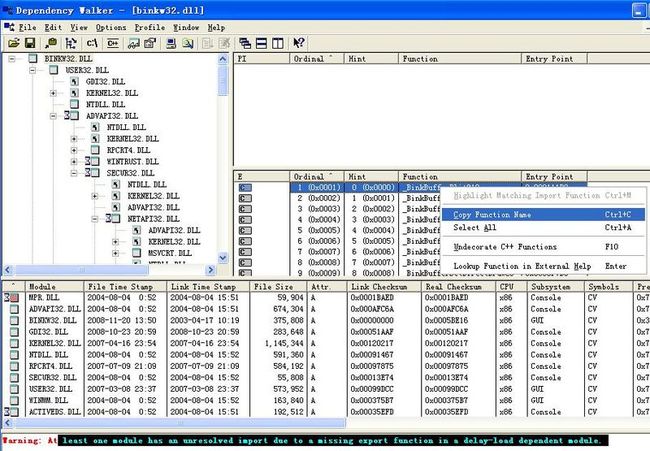
Task: Collapse the BINKW32.DLL root node
Action: click(x=12, y=59)
